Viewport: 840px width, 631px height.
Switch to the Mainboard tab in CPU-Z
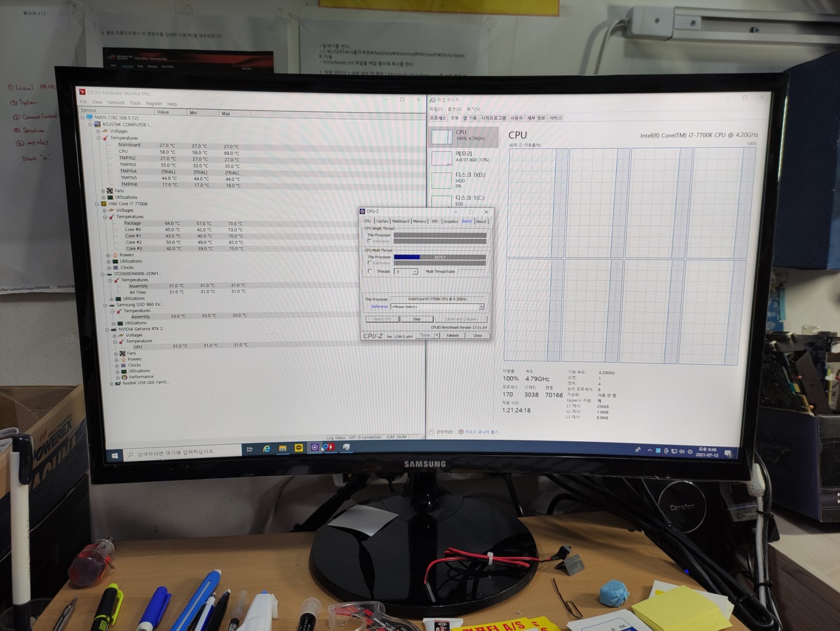click(x=400, y=221)
